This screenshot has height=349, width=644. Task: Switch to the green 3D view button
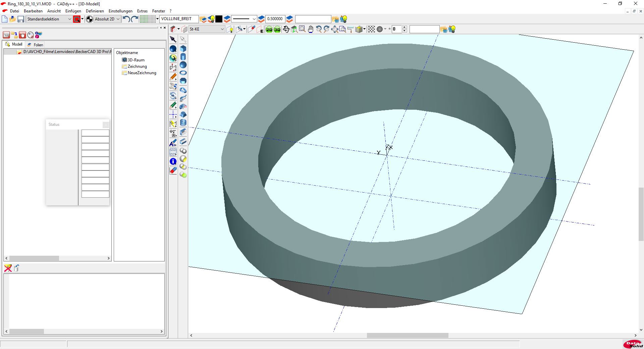277,30
